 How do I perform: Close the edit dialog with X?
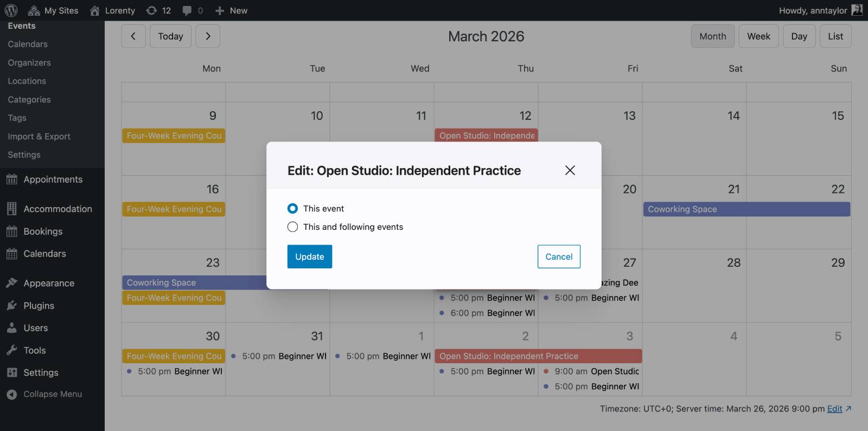point(570,170)
